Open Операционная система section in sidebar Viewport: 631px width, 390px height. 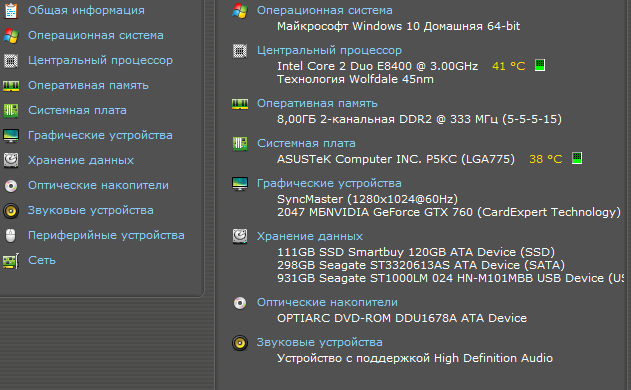(96, 35)
